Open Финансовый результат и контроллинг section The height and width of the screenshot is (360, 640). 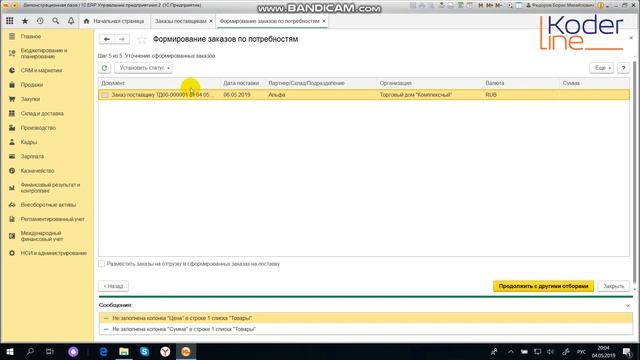50,188
